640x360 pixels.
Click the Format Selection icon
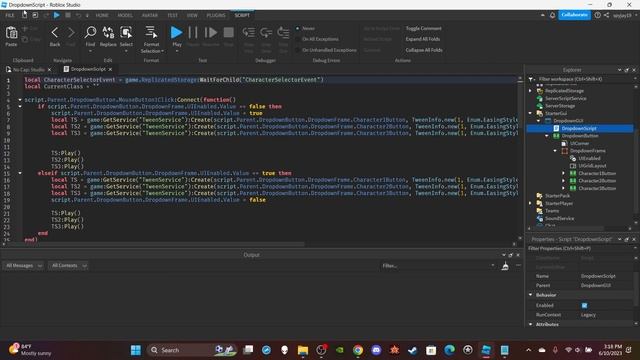tap(151, 33)
